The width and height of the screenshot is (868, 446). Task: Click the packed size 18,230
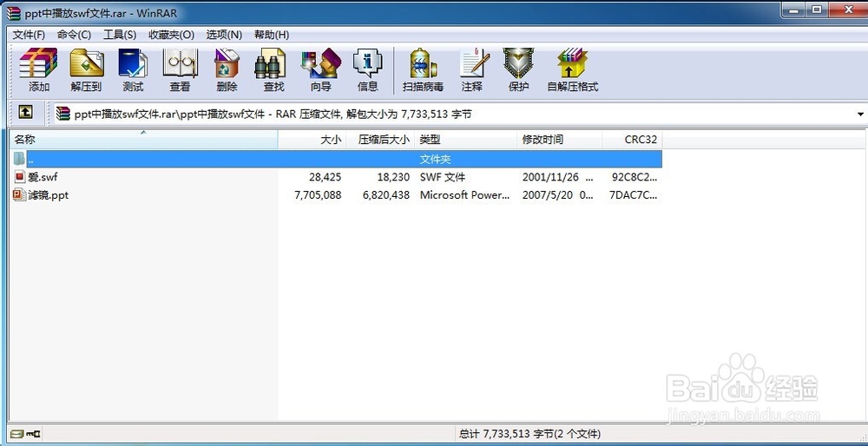click(x=393, y=177)
